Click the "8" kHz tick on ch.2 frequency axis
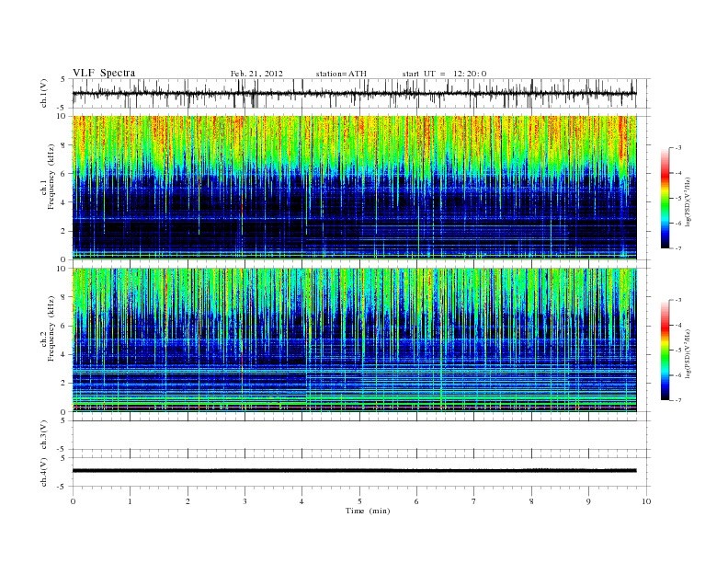Image resolution: width=728 pixels, height=563 pixels. pos(63,297)
